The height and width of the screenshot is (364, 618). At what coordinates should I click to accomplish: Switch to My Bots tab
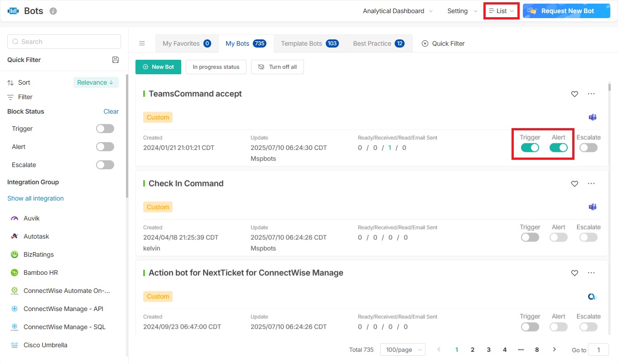[x=246, y=43]
